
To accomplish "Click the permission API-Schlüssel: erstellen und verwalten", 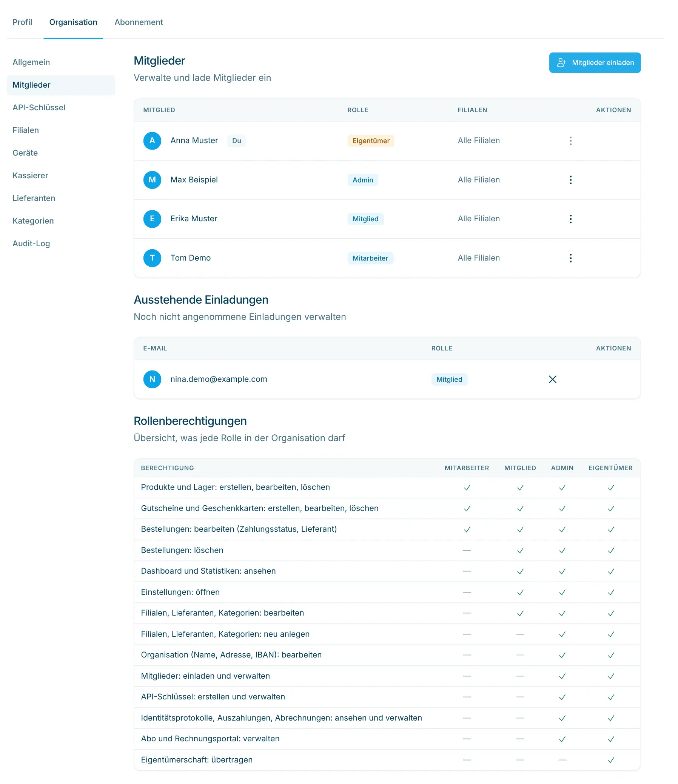I will (x=213, y=697).
